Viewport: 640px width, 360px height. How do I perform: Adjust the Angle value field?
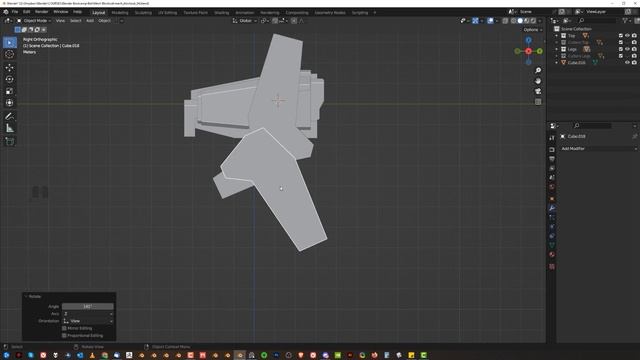pos(88,306)
